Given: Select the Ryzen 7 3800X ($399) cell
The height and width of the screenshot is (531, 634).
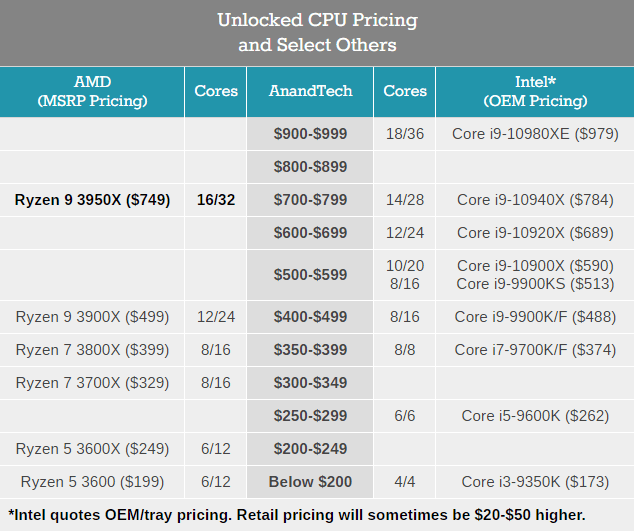Looking at the screenshot, I should pos(92,350).
